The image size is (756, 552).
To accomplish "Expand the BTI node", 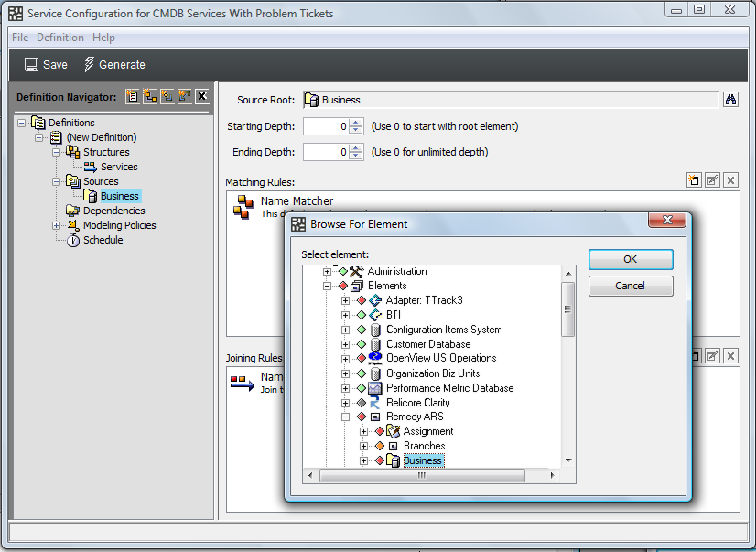I will [345, 315].
